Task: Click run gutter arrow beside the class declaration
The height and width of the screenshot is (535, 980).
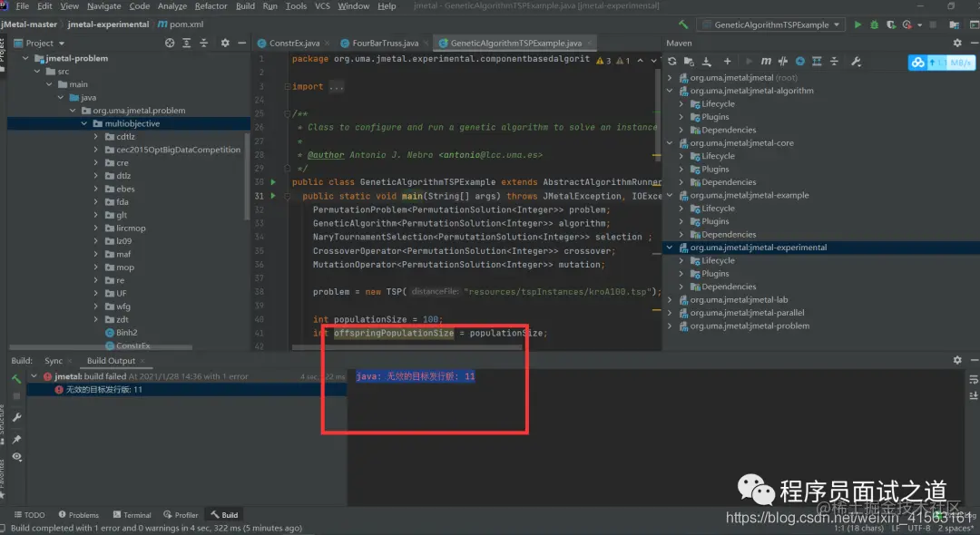Action: click(273, 182)
